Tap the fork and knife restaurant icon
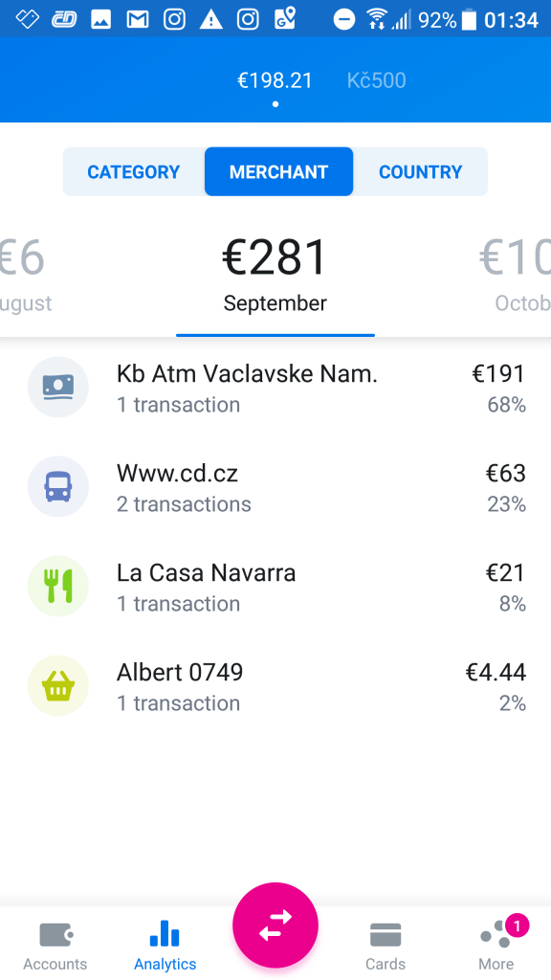The width and height of the screenshot is (551, 980). [58, 587]
